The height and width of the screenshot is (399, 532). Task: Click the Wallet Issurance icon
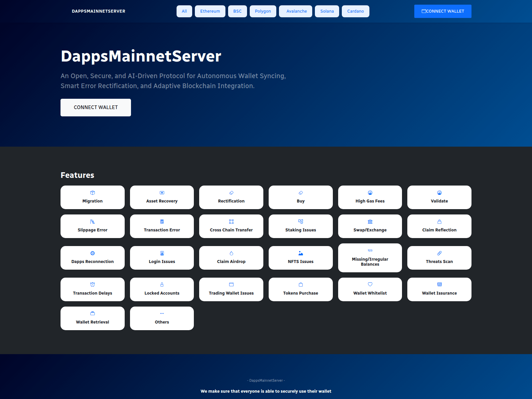440,285
